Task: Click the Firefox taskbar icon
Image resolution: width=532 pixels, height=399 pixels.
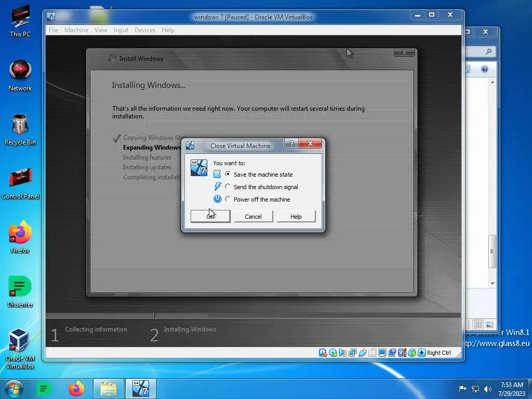Action: pyautogui.click(x=76, y=389)
